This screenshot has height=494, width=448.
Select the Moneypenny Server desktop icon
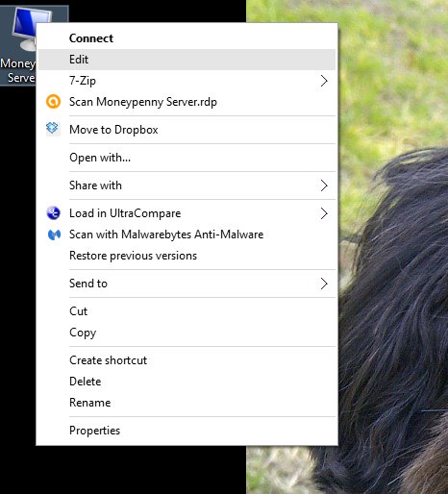18,45
